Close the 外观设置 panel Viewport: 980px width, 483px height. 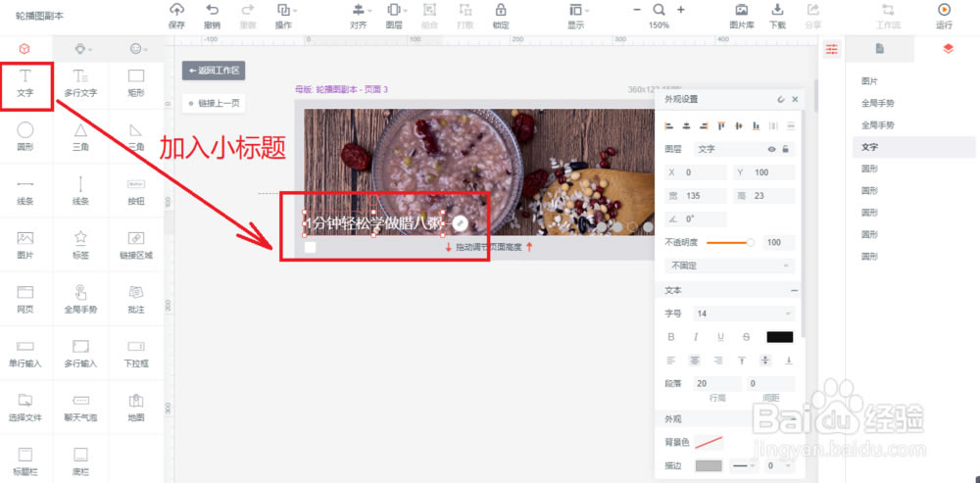[795, 99]
